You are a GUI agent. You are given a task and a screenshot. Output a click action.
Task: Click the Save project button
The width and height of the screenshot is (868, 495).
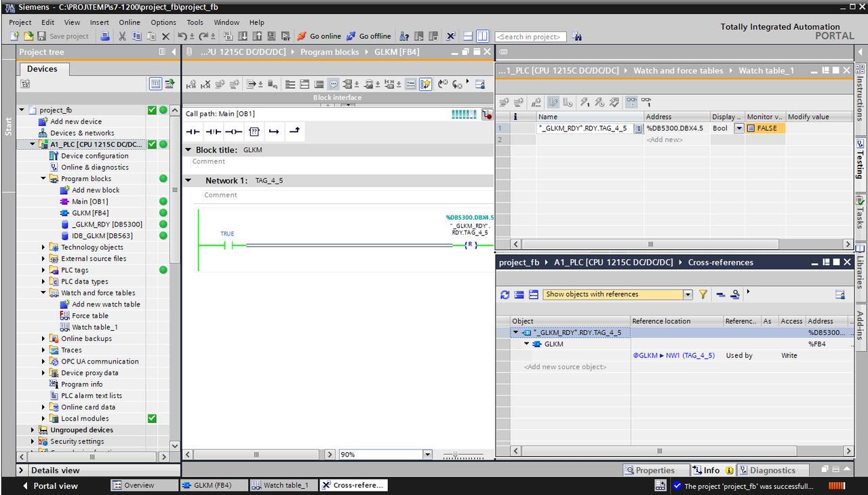click(63, 36)
